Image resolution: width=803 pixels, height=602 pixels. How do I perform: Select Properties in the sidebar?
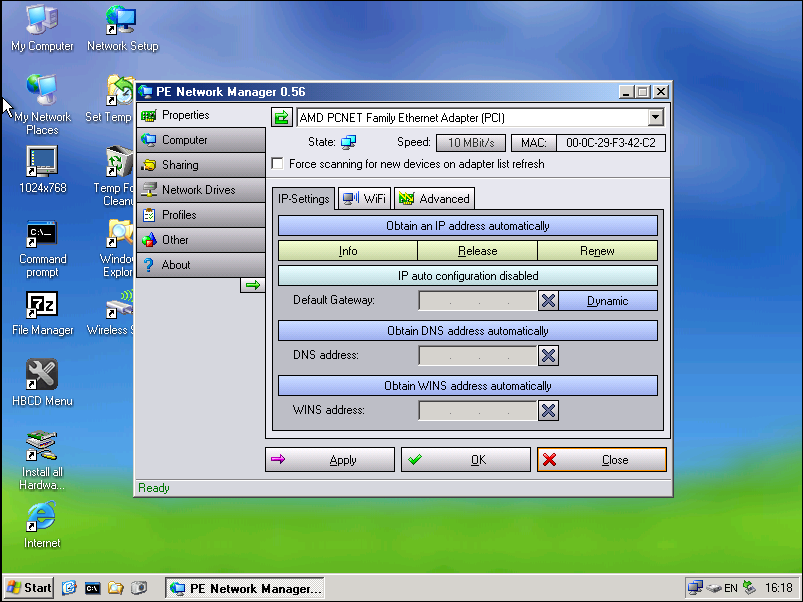coord(201,115)
